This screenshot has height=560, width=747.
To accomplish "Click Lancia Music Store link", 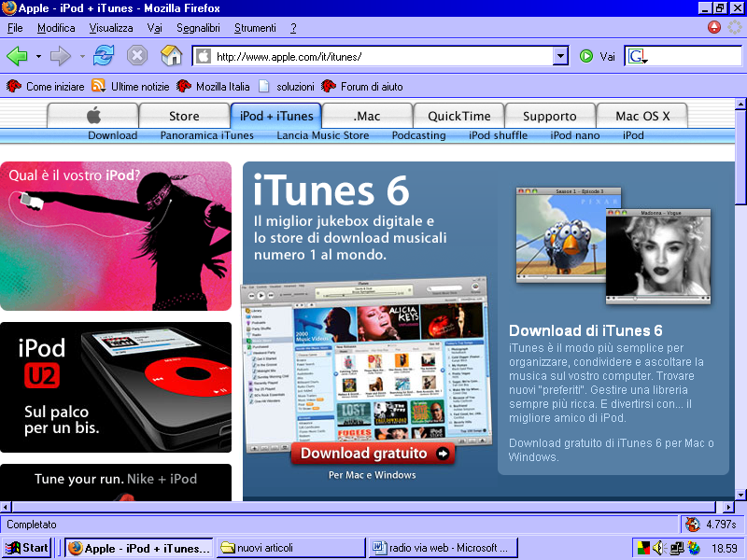I will 322,135.
